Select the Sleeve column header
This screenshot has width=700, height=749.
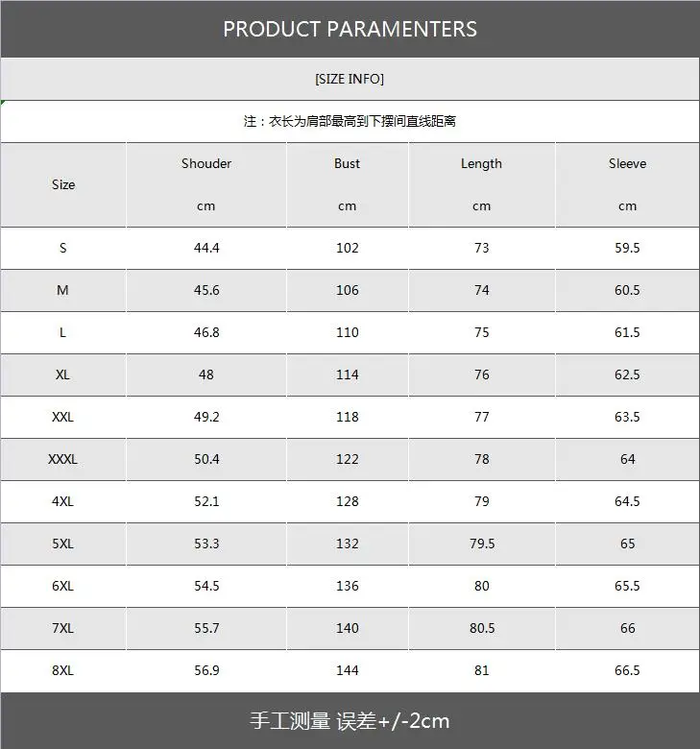pyautogui.click(x=627, y=164)
